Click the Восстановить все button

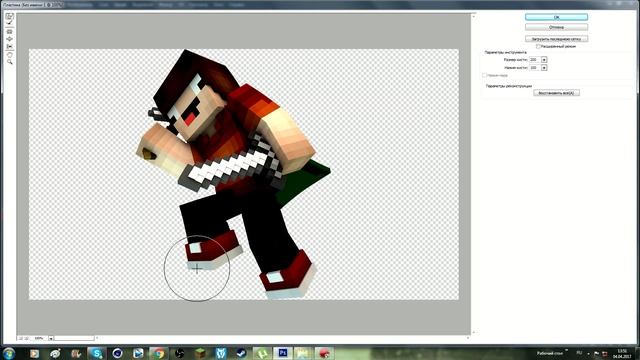556,93
